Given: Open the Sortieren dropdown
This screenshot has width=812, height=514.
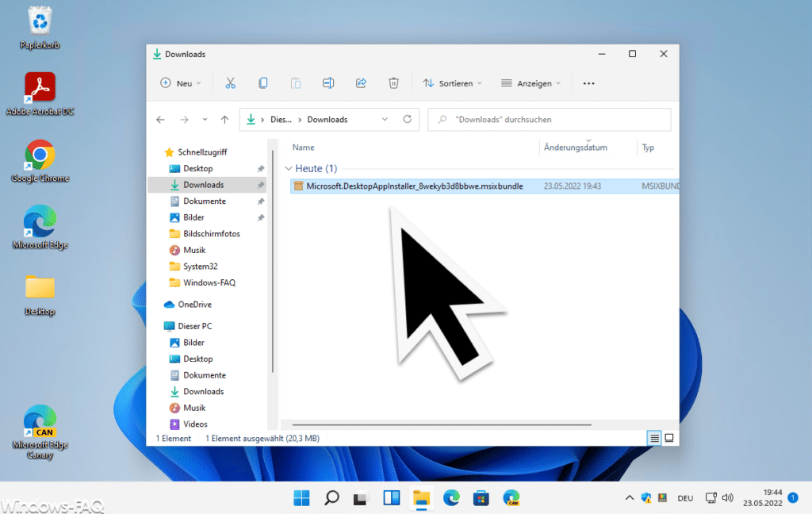Looking at the screenshot, I should tap(452, 83).
